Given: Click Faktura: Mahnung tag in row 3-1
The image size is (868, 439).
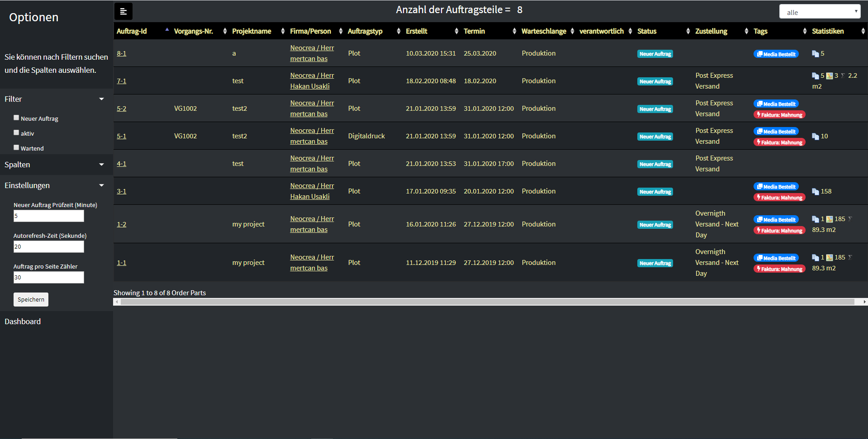Looking at the screenshot, I should tap(779, 198).
